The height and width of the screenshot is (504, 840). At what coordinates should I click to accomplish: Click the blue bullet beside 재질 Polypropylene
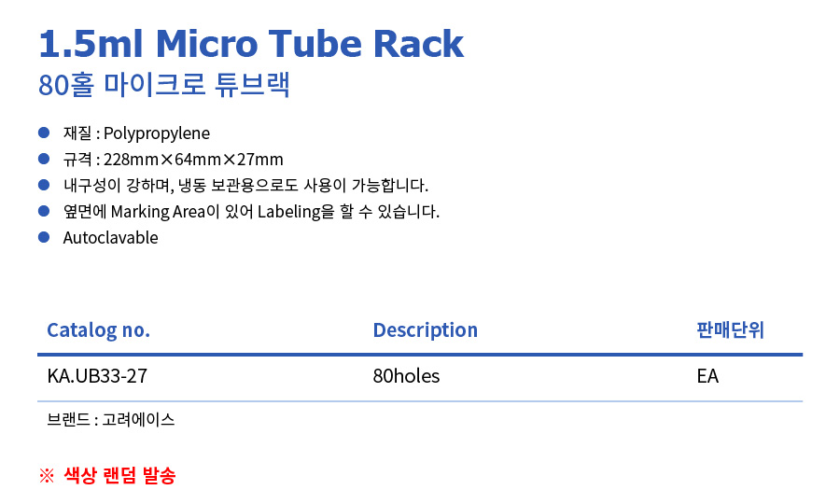point(44,133)
